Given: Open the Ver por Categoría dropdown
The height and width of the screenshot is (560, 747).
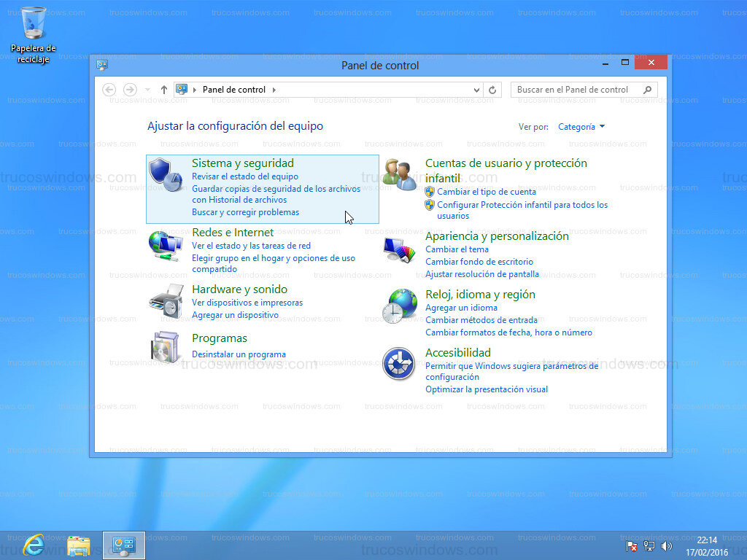Looking at the screenshot, I should (581, 126).
